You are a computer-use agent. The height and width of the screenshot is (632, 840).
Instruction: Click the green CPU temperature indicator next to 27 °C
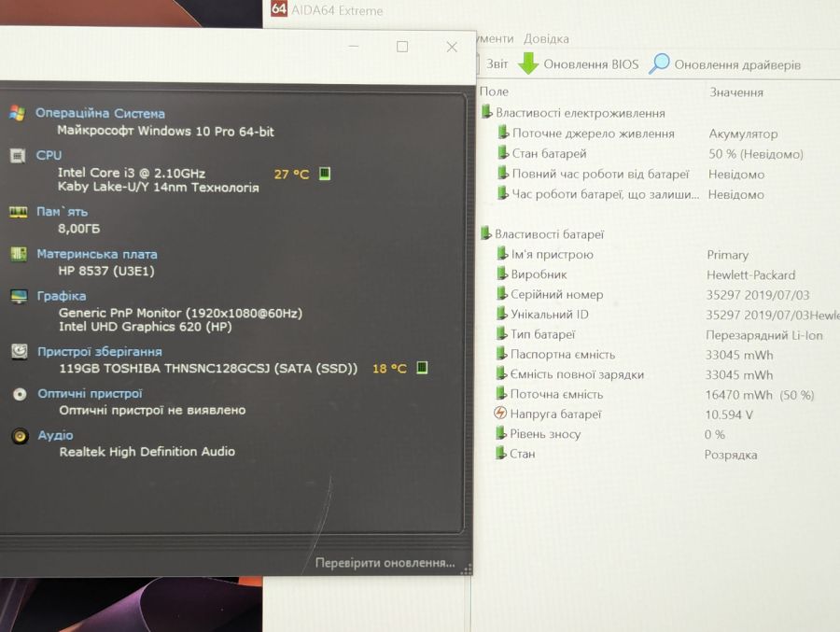[325, 174]
